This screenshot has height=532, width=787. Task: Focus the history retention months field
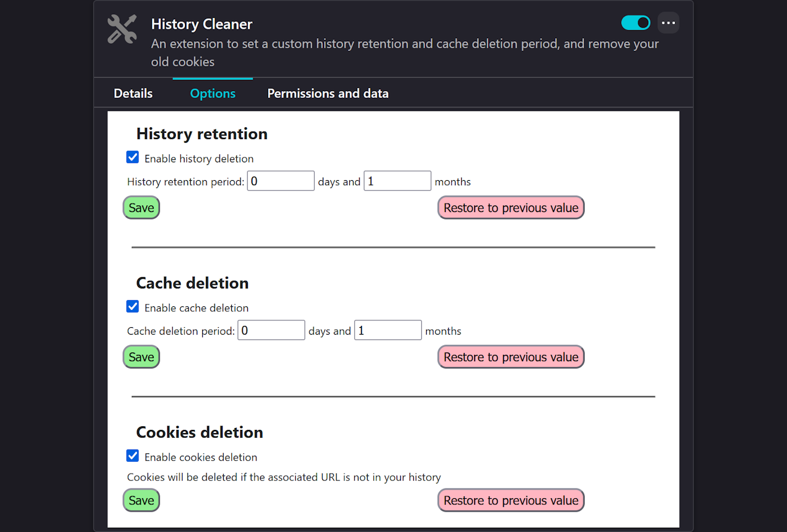point(398,181)
